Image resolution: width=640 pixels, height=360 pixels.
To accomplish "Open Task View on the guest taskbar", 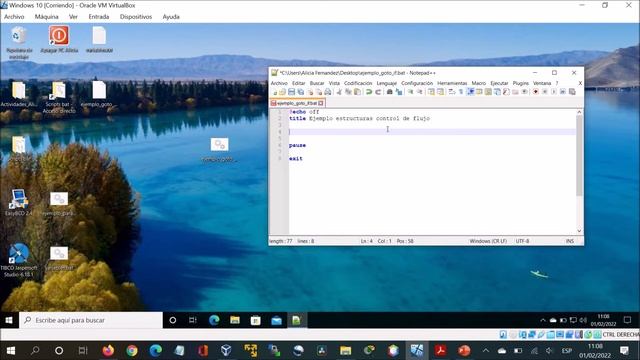I will [x=193, y=320].
